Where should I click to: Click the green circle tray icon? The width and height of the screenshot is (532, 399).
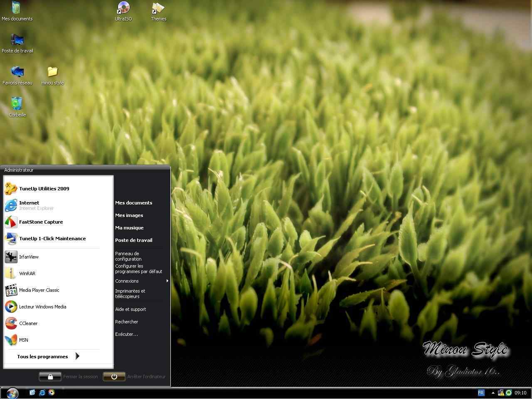pos(509,393)
